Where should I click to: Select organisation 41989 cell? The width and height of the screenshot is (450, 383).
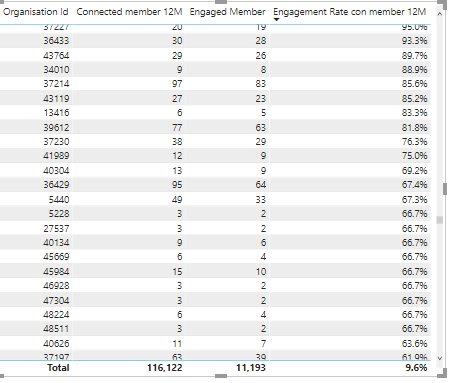[x=56, y=156]
